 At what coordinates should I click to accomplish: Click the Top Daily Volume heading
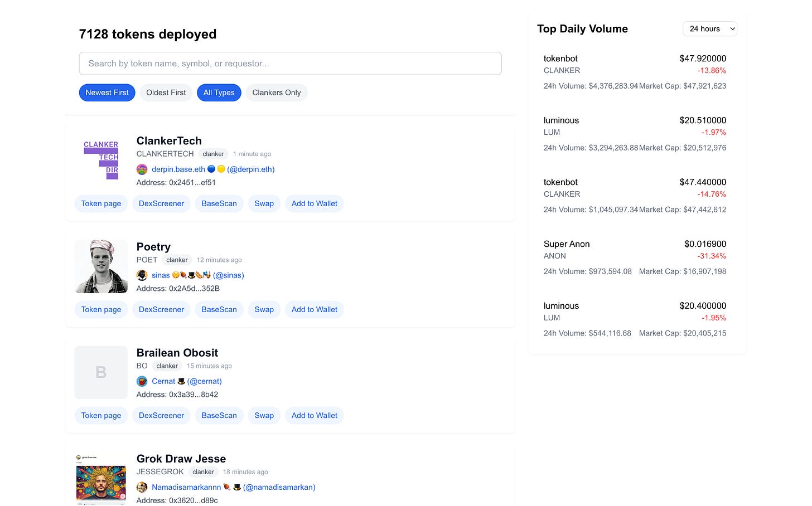[582, 29]
